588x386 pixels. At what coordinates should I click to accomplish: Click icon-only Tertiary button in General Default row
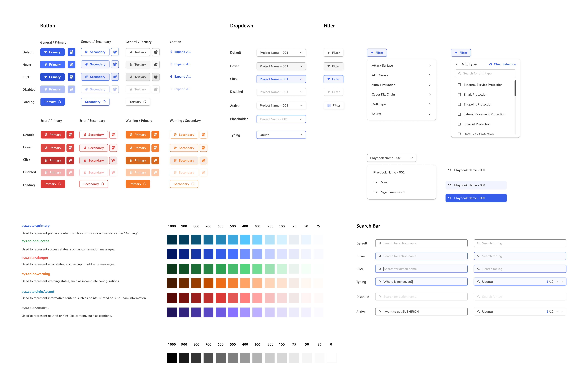[x=156, y=52]
